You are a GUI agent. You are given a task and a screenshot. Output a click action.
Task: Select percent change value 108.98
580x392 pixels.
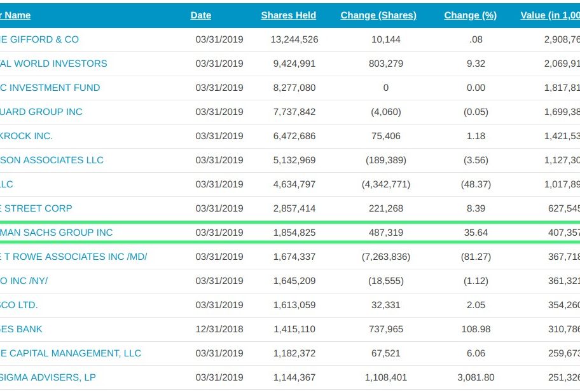(x=476, y=329)
